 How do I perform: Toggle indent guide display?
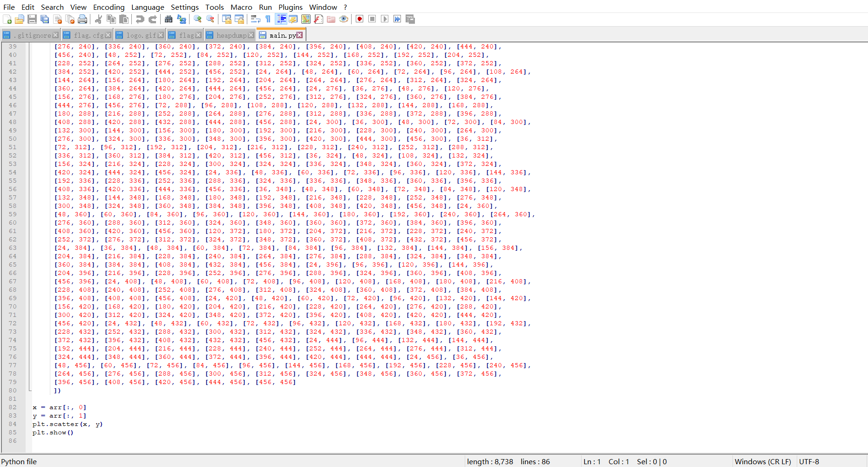pyautogui.click(x=281, y=19)
